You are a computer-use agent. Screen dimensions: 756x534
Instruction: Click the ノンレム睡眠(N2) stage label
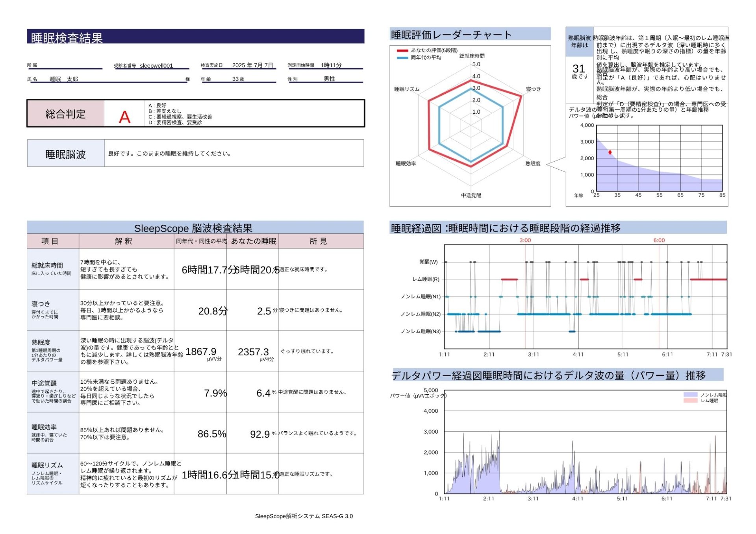tap(421, 314)
